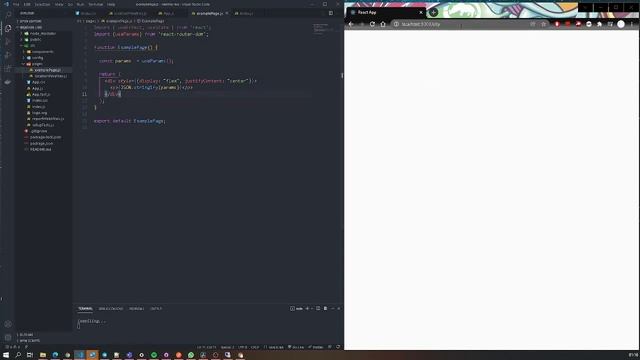Open the Docker view in activity bar
640x360 pixels.
coord(8,82)
